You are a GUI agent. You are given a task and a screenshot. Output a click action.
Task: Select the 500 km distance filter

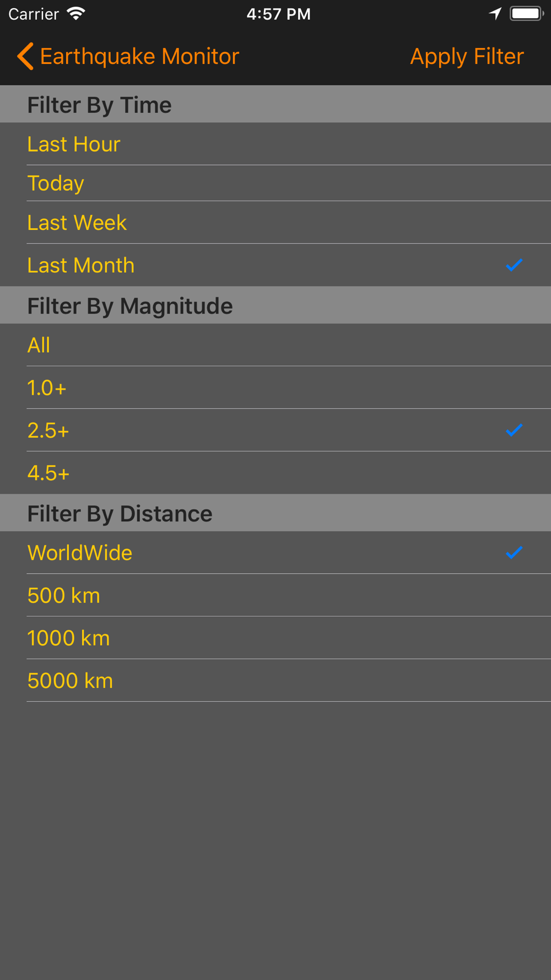[275, 595]
